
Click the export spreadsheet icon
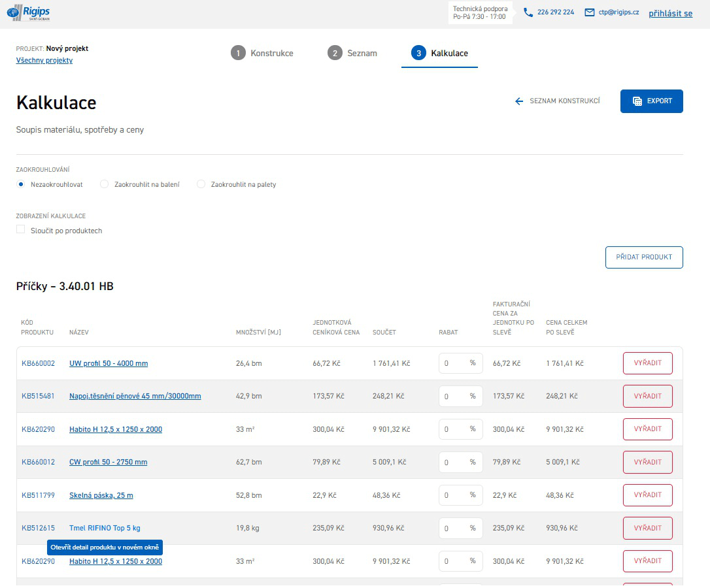[637, 101]
